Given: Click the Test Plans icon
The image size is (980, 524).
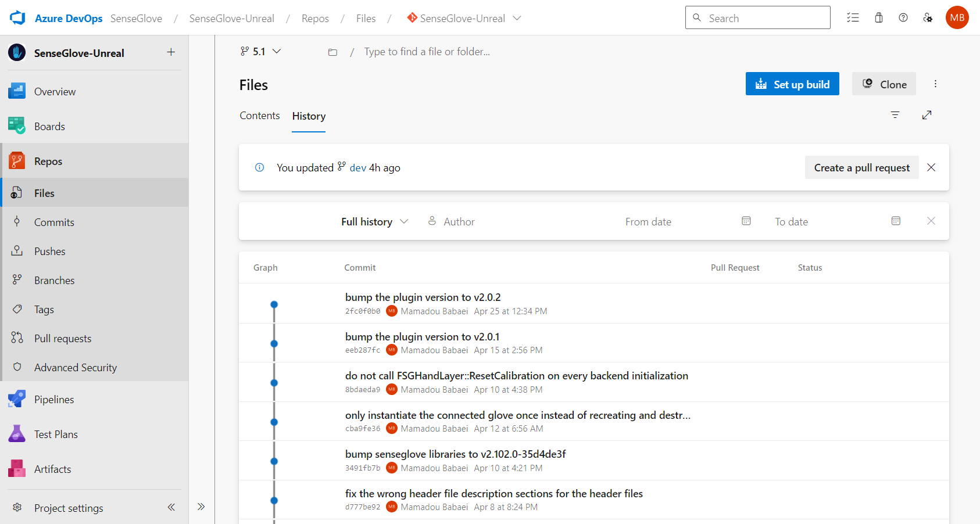Looking at the screenshot, I should pyautogui.click(x=17, y=434).
